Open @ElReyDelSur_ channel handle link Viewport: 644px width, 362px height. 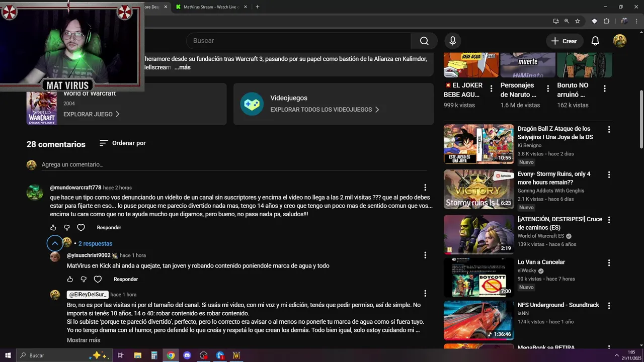pos(88,295)
